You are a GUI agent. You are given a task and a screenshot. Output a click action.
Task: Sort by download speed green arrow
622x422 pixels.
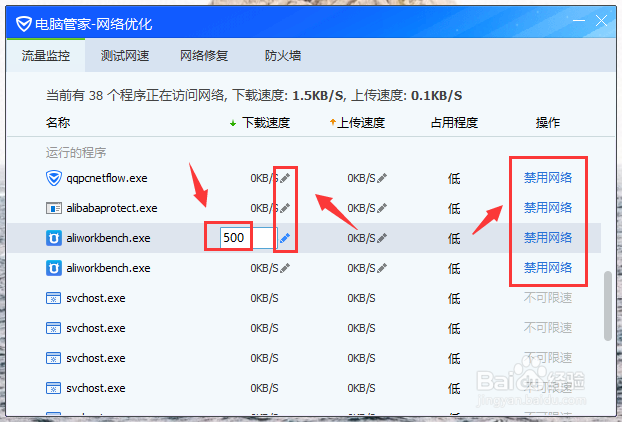tap(233, 123)
